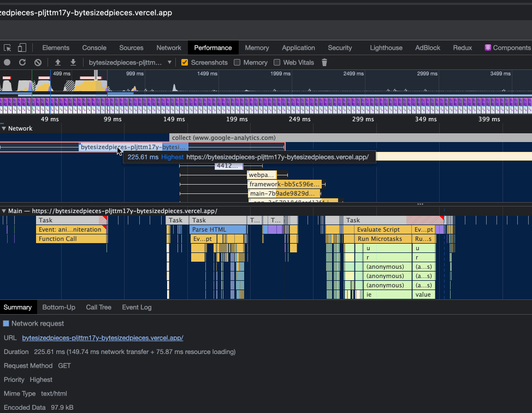Image resolution: width=532 pixels, height=413 pixels.
Task: Click the clear recordings icon
Action: pyautogui.click(x=38, y=62)
